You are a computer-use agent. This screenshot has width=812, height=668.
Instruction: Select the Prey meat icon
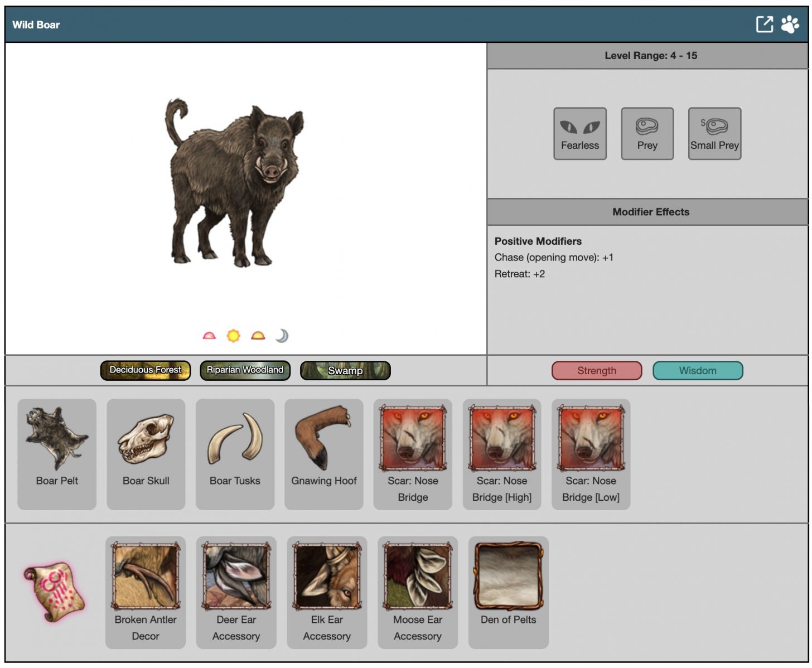[647, 134]
